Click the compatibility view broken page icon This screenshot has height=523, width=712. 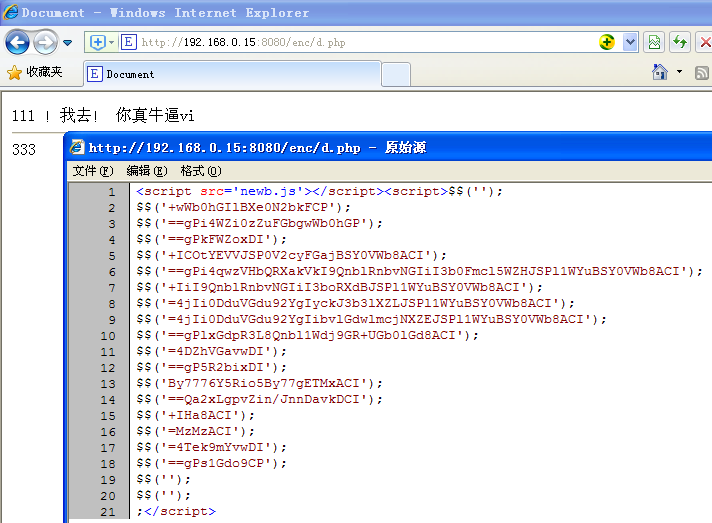point(654,42)
